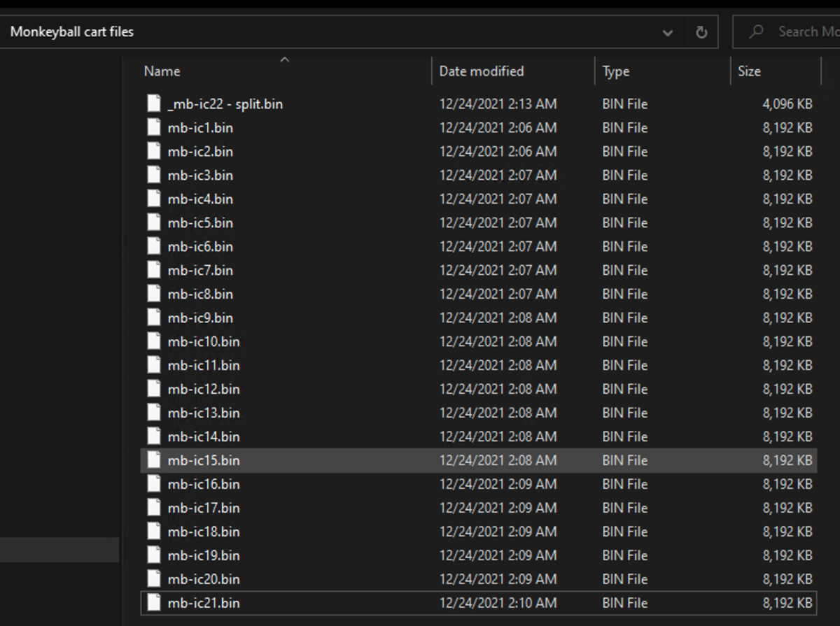840x626 pixels.
Task: Click the file icon next to mb-ic15.bin
Action: (x=154, y=460)
